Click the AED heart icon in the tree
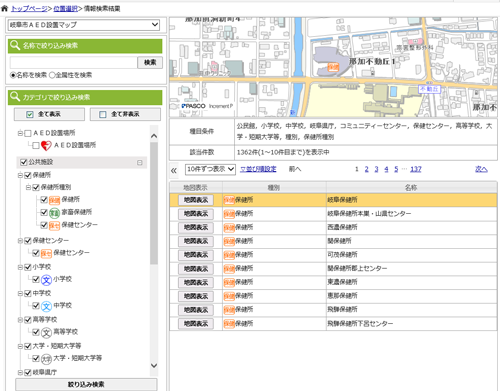Image resolution: width=500 pixels, height=391 pixels. click(46, 145)
